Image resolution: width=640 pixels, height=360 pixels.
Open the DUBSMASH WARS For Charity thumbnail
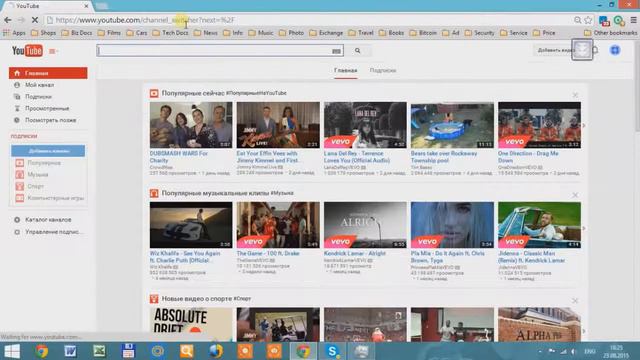click(191, 125)
